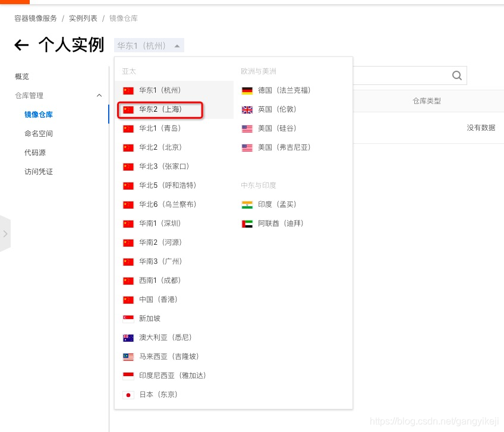
Task: Select 镜像仓库 in the sidebar
Action: (x=39, y=115)
